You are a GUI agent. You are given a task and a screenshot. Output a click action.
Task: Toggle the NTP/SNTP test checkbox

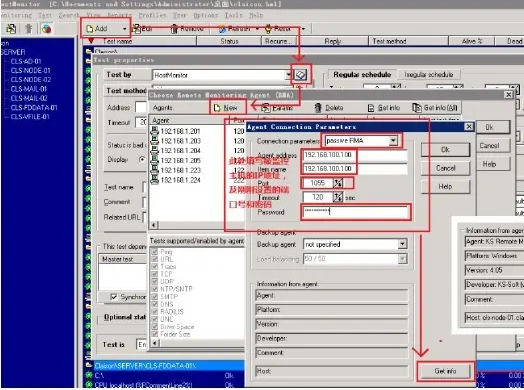154,289
